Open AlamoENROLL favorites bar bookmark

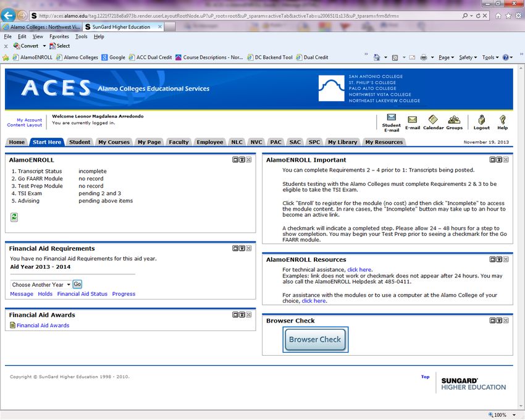pos(33,57)
